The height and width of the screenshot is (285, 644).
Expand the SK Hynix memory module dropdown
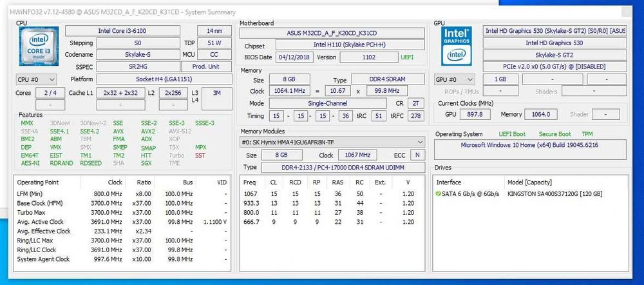click(332, 142)
